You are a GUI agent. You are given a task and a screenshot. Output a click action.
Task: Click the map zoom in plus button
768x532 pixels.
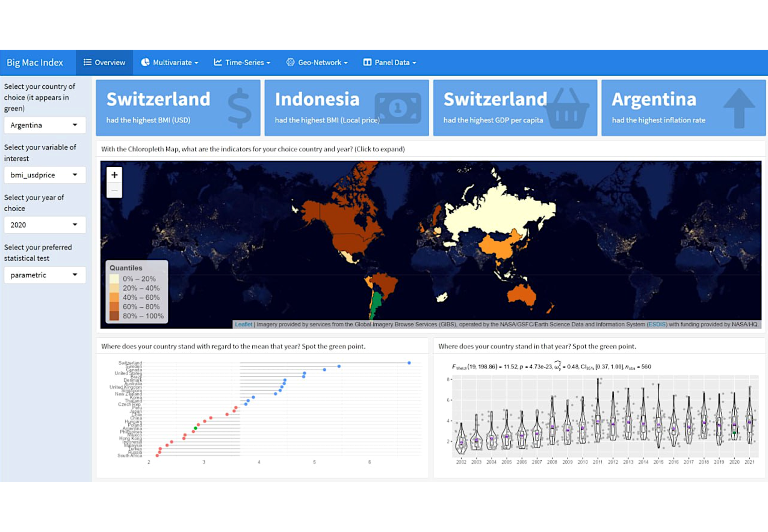click(114, 175)
